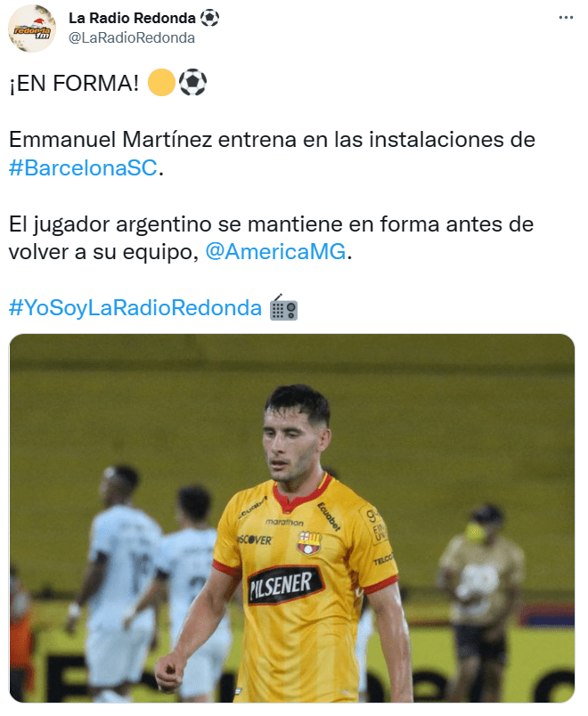Open the three-dot more options menu
The width and height of the screenshot is (588, 716).
click(x=566, y=18)
